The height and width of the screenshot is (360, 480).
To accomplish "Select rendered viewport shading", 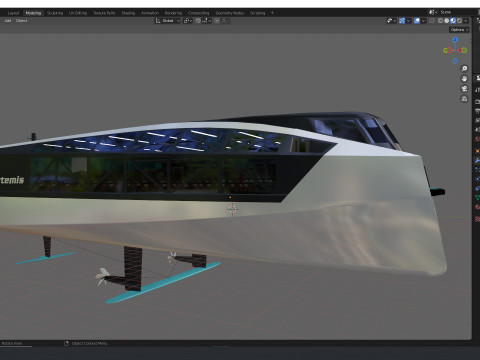I will coord(459,21).
